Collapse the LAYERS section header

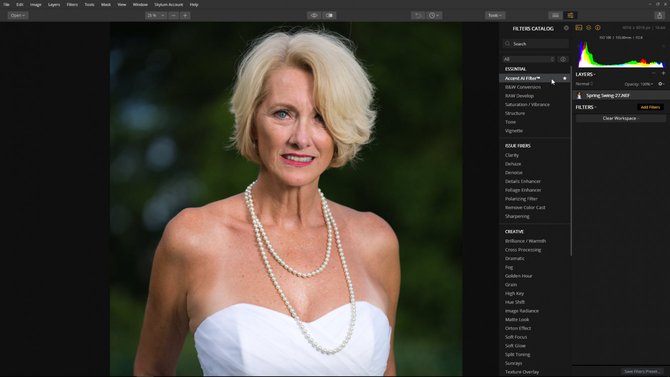(585, 74)
